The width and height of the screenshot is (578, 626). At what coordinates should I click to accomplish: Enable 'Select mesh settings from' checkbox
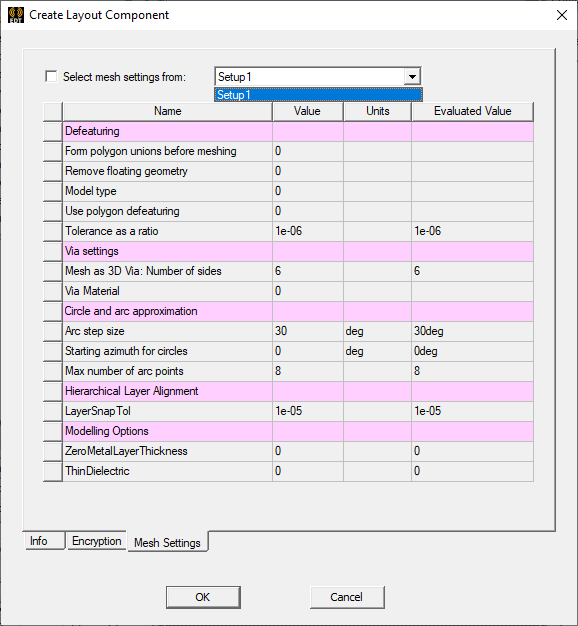click(51, 76)
